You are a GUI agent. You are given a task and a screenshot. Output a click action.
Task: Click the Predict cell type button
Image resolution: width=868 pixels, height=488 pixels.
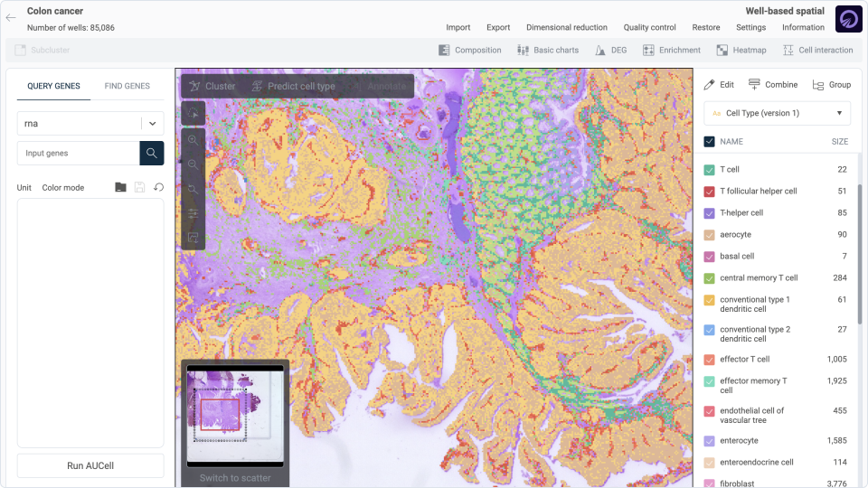tap(293, 86)
